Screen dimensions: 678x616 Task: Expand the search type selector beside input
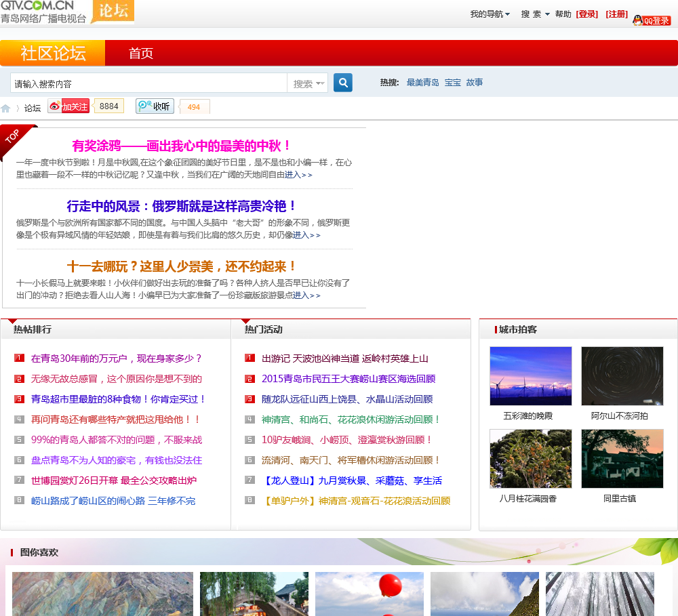pos(308,84)
